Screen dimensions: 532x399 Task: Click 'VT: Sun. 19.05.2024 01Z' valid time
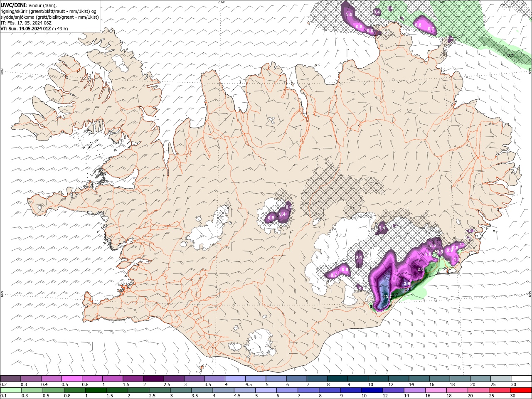click(26, 29)
